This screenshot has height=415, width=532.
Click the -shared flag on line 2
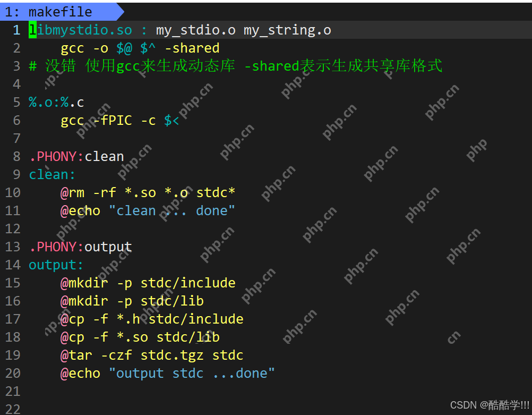192,48
